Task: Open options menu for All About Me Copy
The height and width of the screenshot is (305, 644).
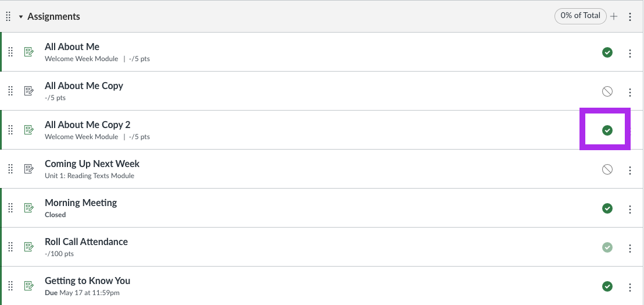Action: (x=630, y=92)
